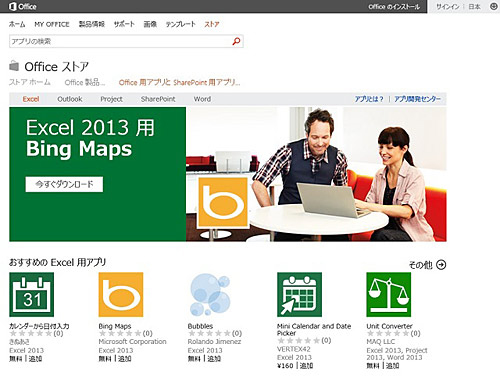
Task: Click the VERTEX42 publisher text
Action: click(x=294, y=349)
